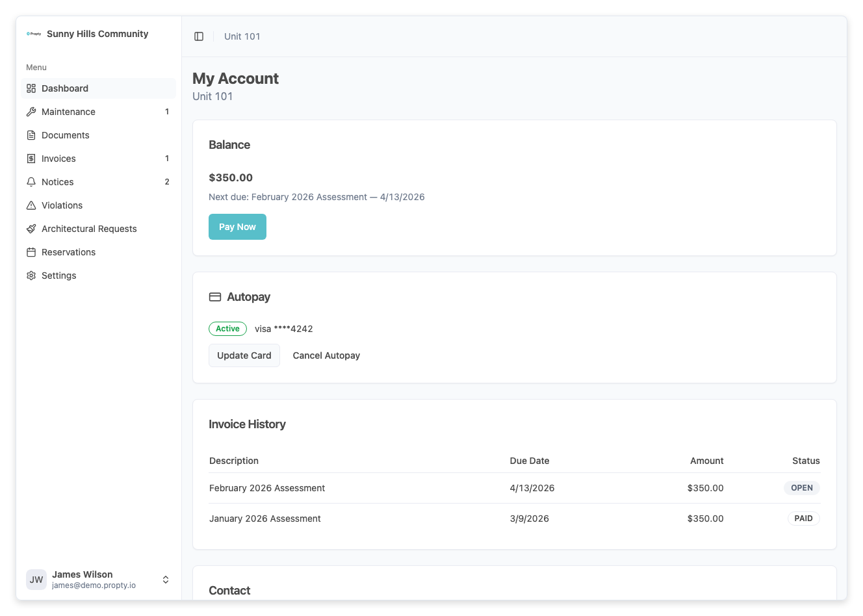Click the Propty logo icon
The height and width of the screenshot is (616, 863).
point(33,33)
